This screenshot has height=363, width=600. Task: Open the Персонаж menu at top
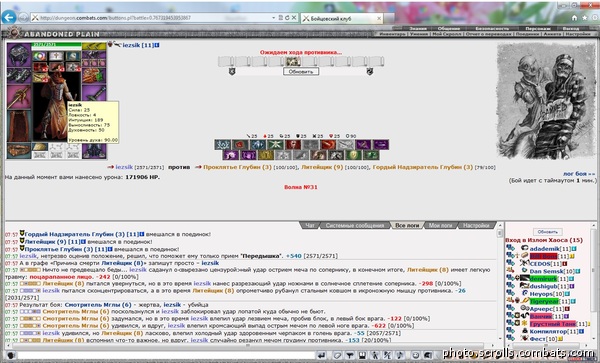(x=538, y=28)
